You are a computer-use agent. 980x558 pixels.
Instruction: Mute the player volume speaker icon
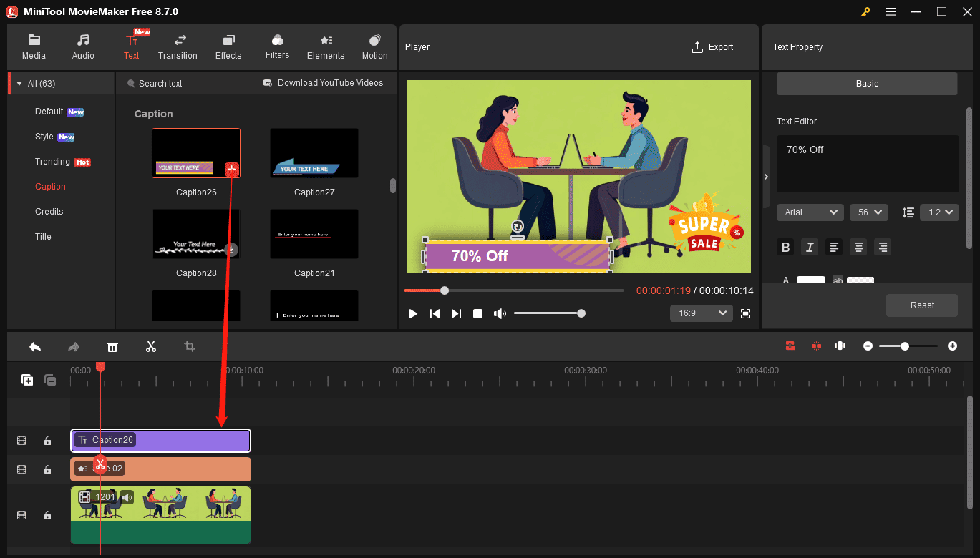pyautogui.click(x=500, y=313)
